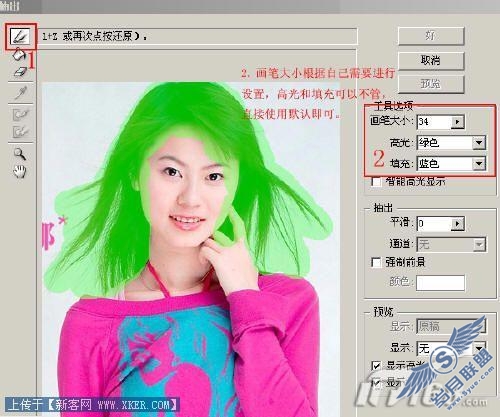The width and height of the screenshot is (500, 417).
Task: Activate the Hand pan tool
Action: tap(20, 171)
